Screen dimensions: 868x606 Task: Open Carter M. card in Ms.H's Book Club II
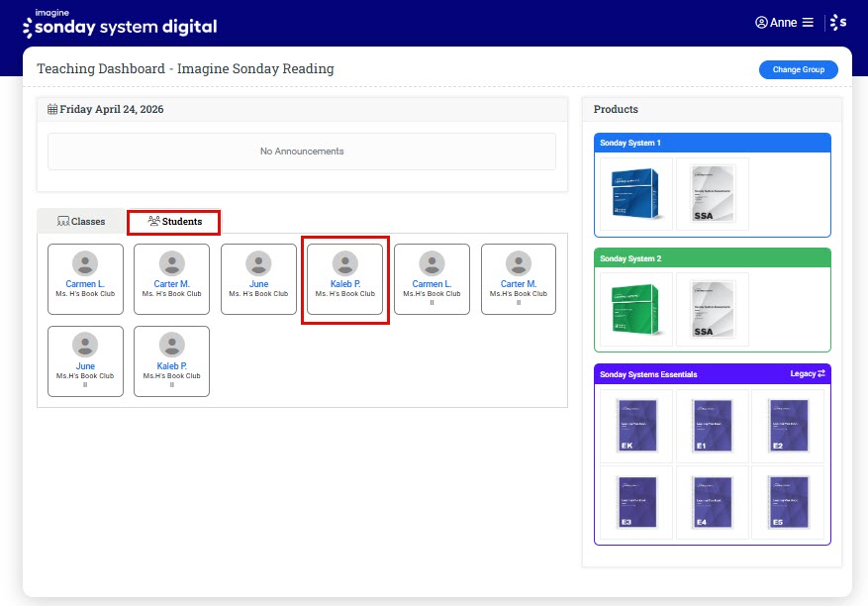(519, 279)
